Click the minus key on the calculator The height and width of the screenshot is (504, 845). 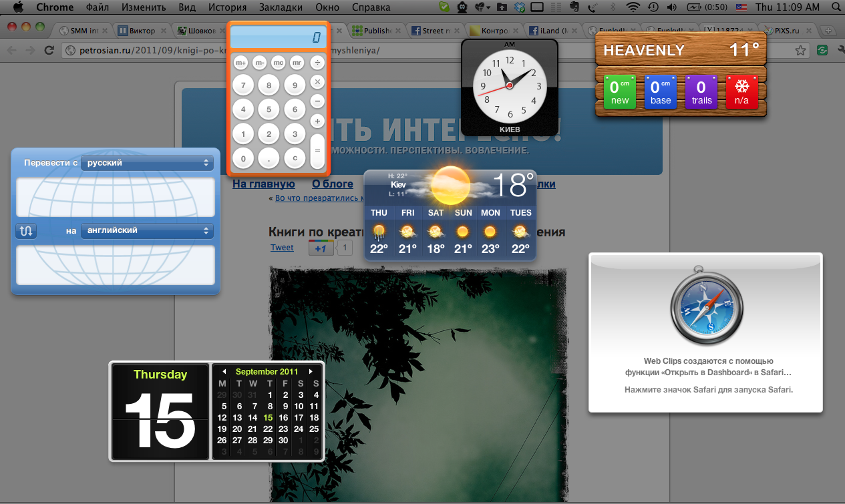(x=318, y=101)
